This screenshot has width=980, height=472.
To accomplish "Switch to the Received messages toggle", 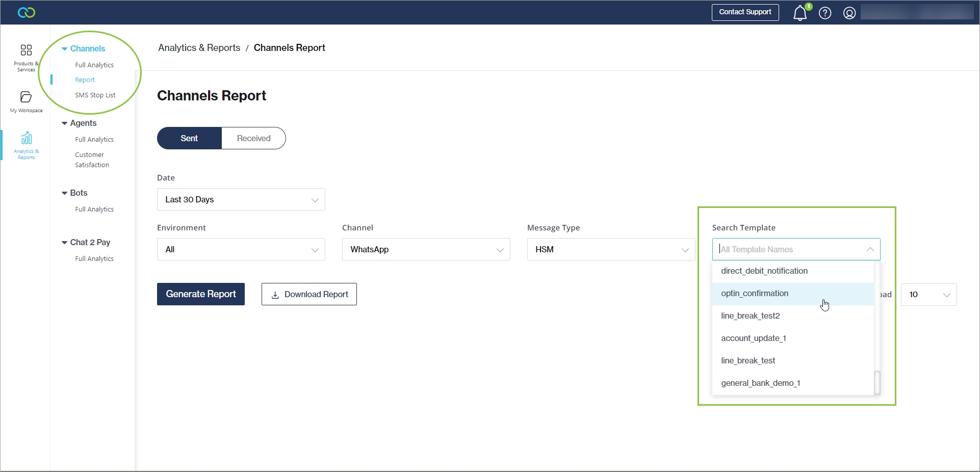I will (253, 138).
